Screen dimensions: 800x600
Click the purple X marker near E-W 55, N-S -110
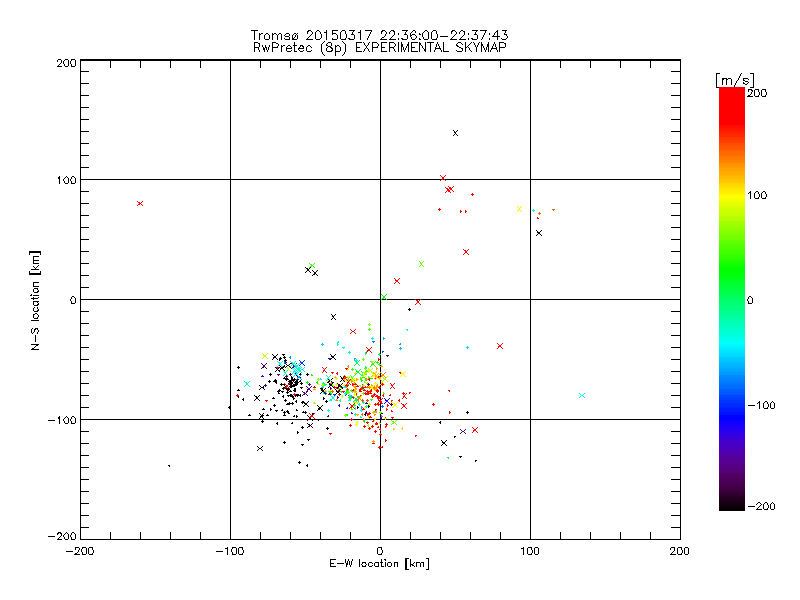point(463,432)
